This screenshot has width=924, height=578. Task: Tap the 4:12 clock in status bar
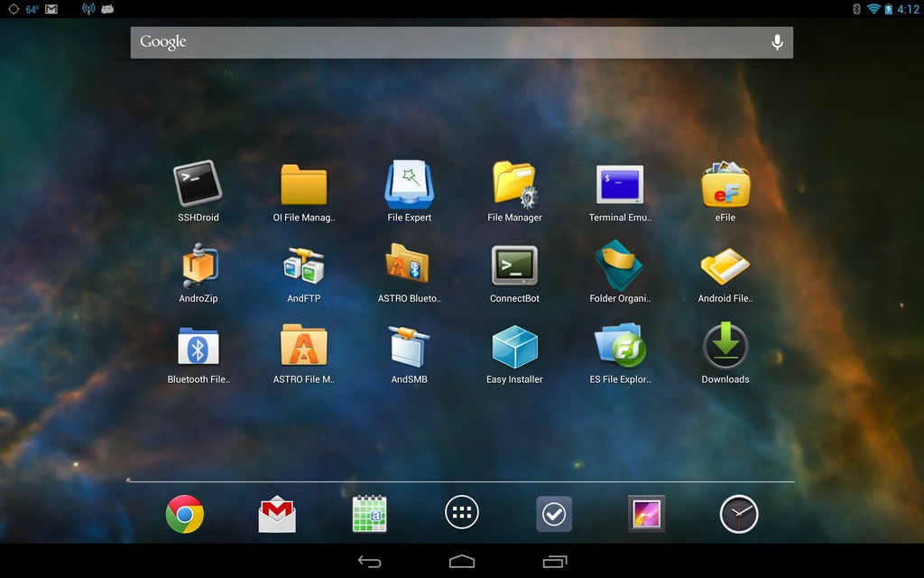pos(908,9)
